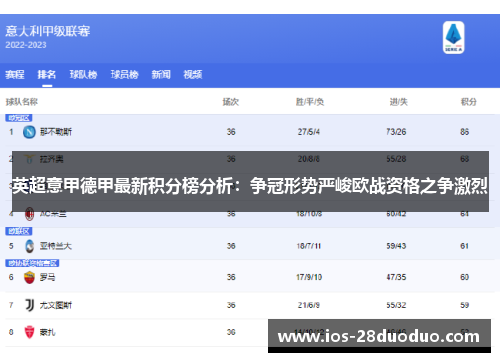This screenshot has height=362, width=500.
Task: Click Roma's record 17/9/10
Action: (x=309, y=277)
